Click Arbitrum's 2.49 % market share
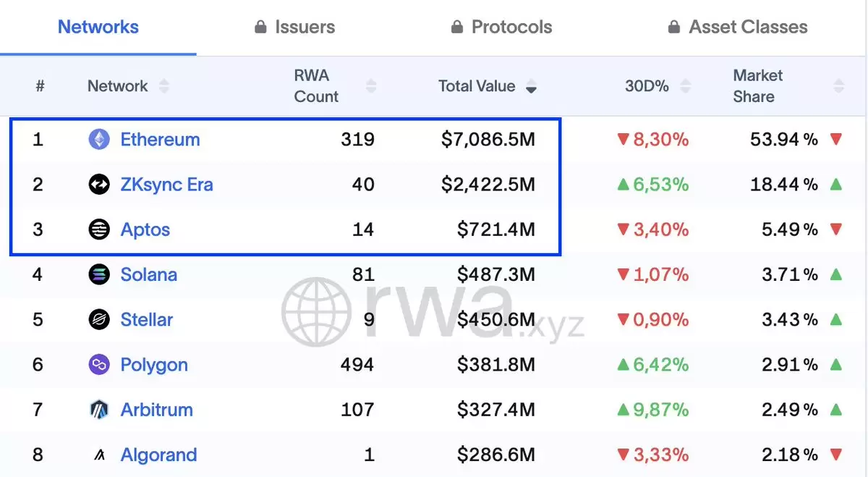 click(x=790, y=410)
